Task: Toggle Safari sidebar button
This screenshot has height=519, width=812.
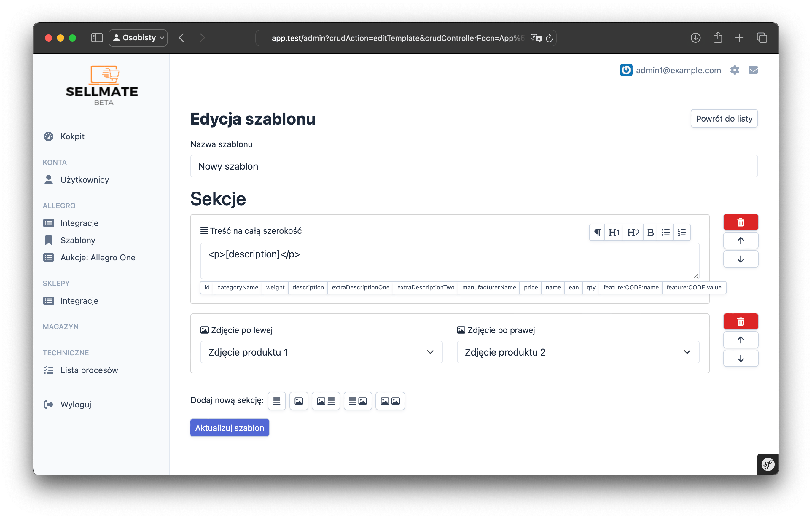Action: tap(97, 38)
